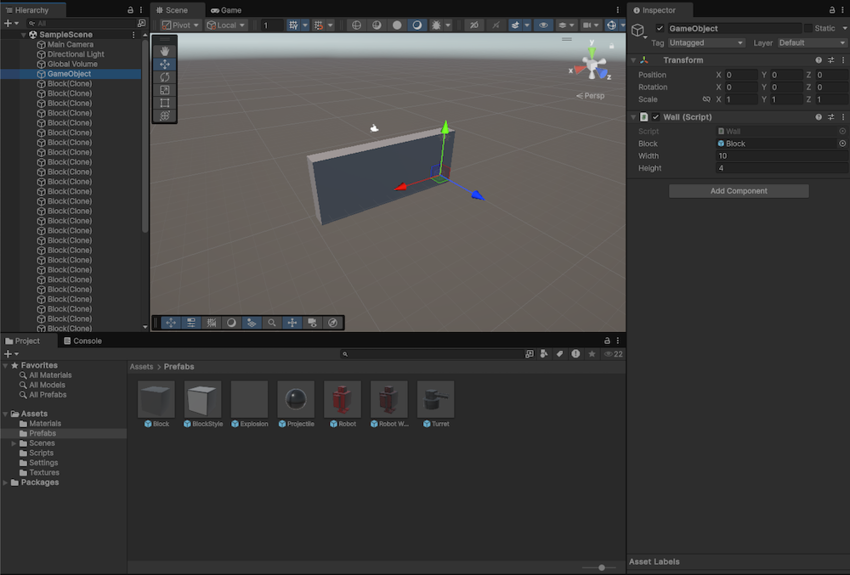
Task: Toggle the GameObject active checkbox
Action: click(660, 29)
